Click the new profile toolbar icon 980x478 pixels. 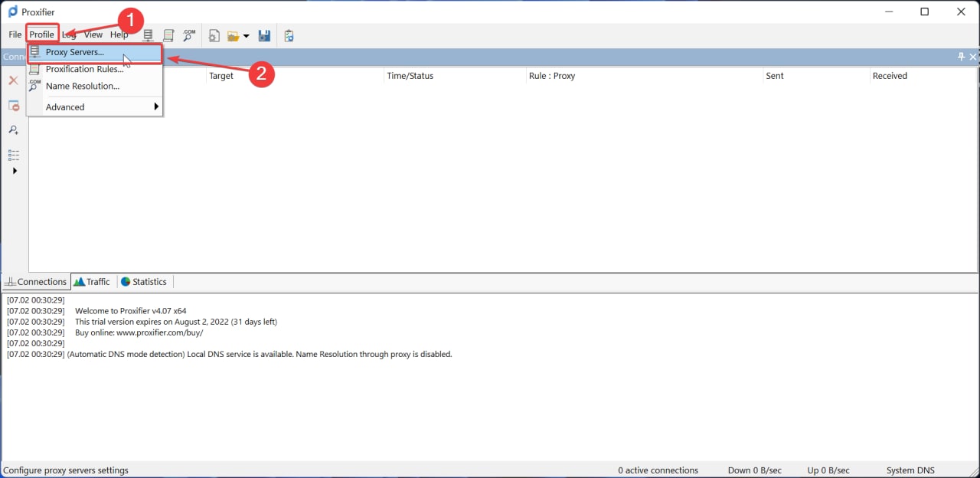[x=214, y=35]
